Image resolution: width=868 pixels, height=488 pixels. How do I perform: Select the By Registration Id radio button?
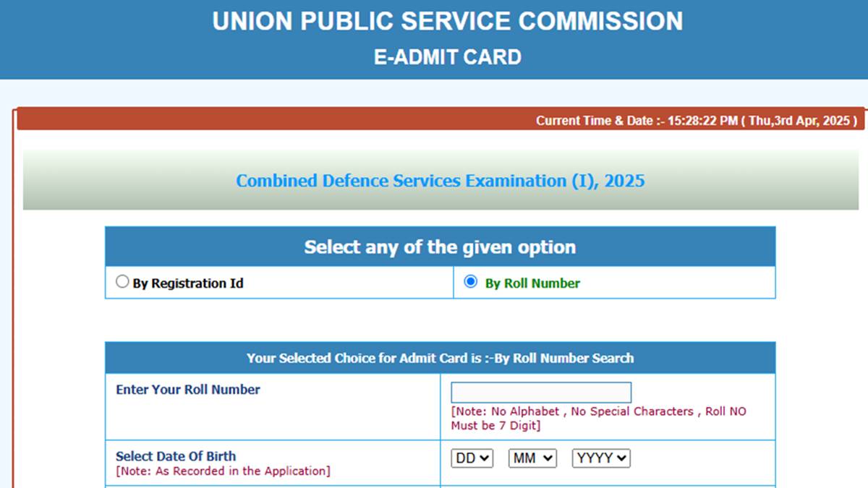122,281
